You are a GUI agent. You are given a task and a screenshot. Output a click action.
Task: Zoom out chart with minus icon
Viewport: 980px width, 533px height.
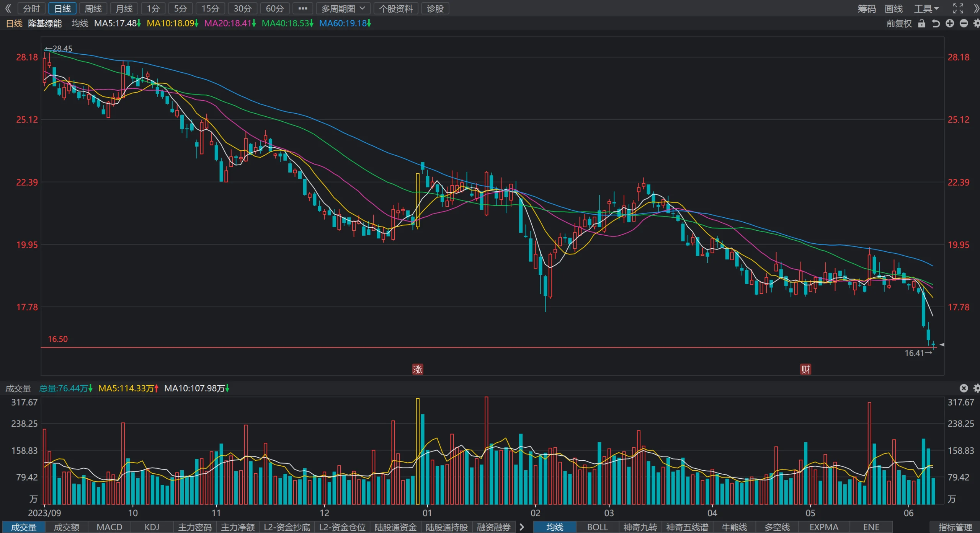point(964,24)
